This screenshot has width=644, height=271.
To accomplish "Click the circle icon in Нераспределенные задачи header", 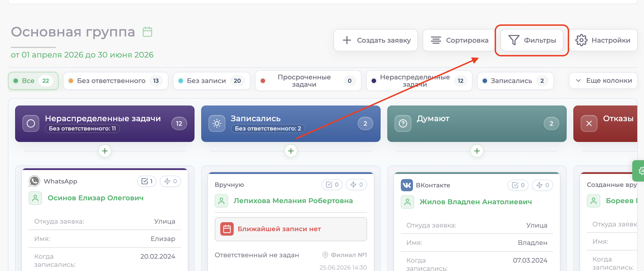I will (31, 123).
